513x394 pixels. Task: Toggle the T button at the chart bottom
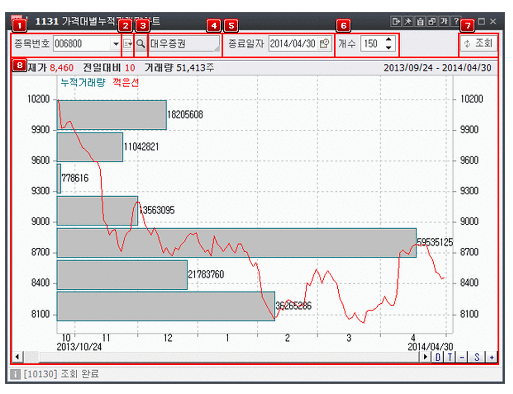point(450,357)
